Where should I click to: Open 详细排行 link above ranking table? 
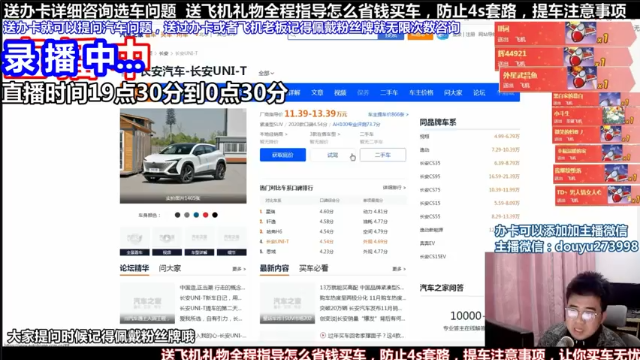point(394,187)
